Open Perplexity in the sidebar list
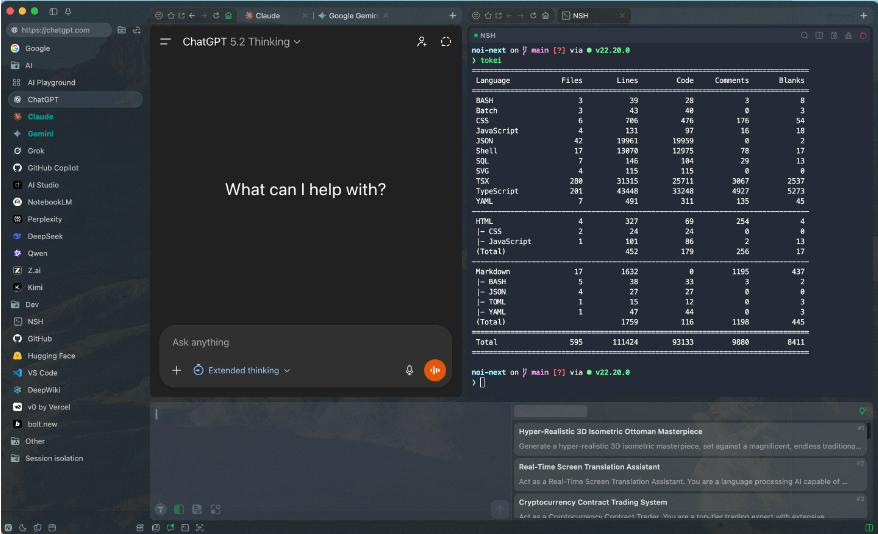The height and width of the screenshot is (534, 878). pos(46,219)
